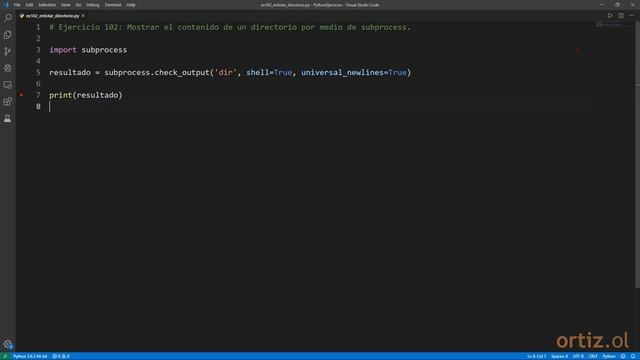
Task: Open editor More Actions menu
Action: tap(631, 16)
